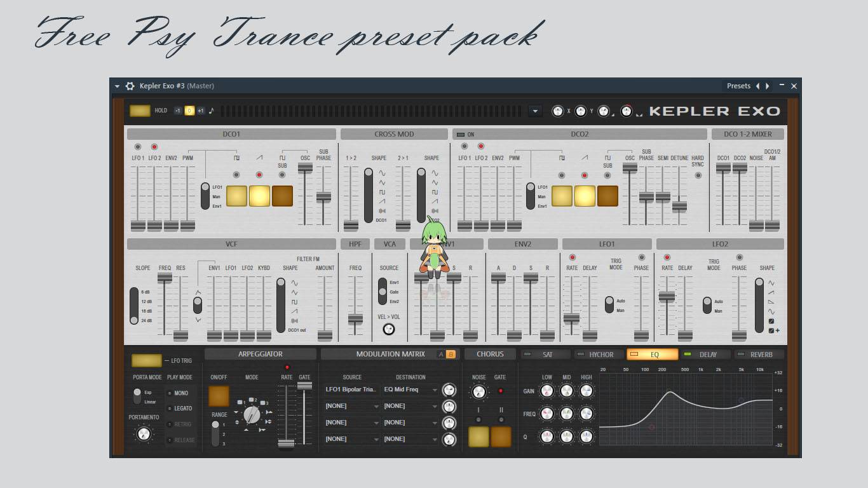Select modulation matrix page B

pyautogui.click(x=451, y=355)
